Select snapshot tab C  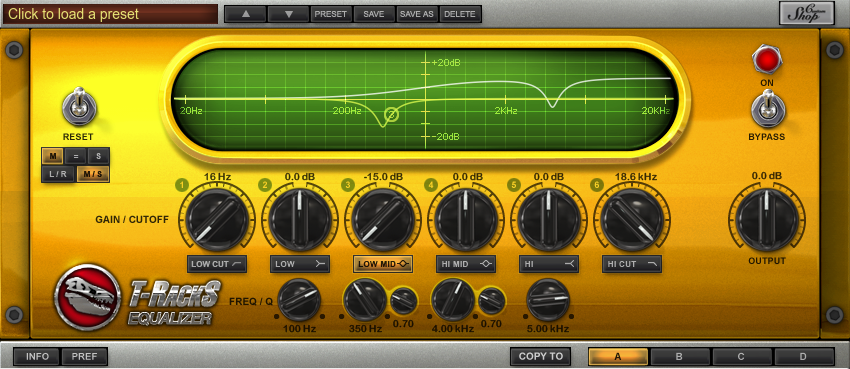[742, 357]
